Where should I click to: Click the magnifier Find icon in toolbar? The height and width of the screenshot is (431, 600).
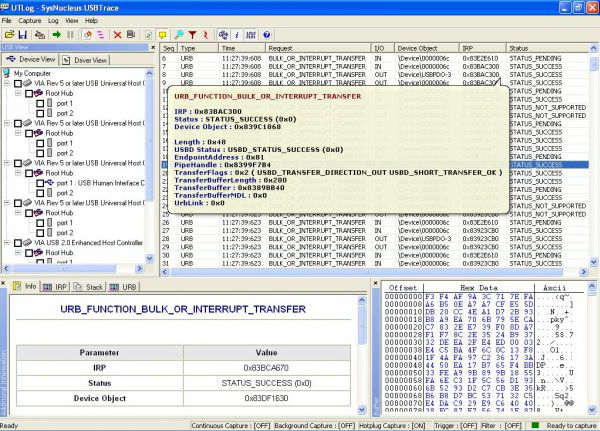pyautogui.click(x=177, y=33)
